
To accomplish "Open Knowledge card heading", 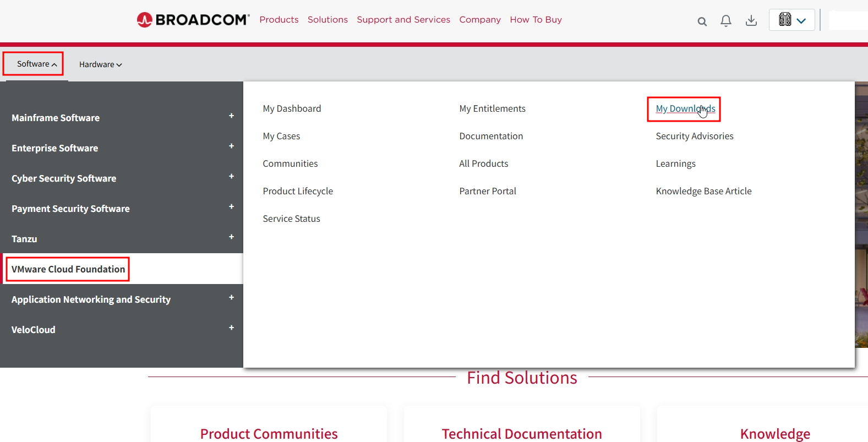I will click(775, 433).
